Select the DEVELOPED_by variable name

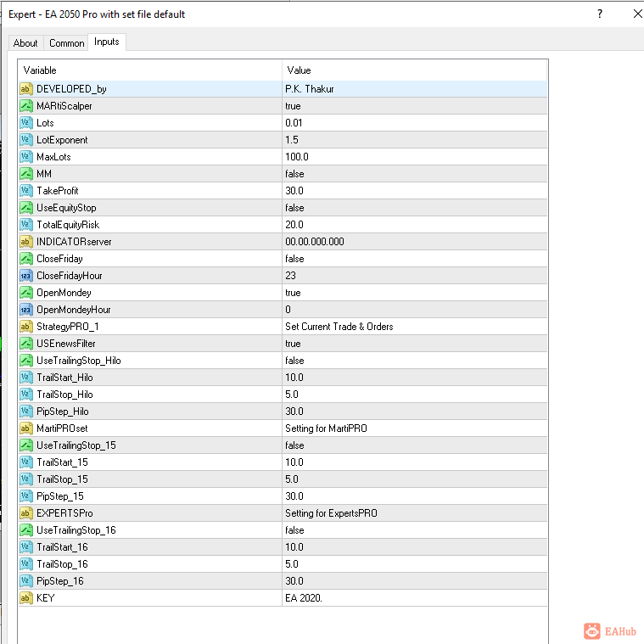click(71, 89)
